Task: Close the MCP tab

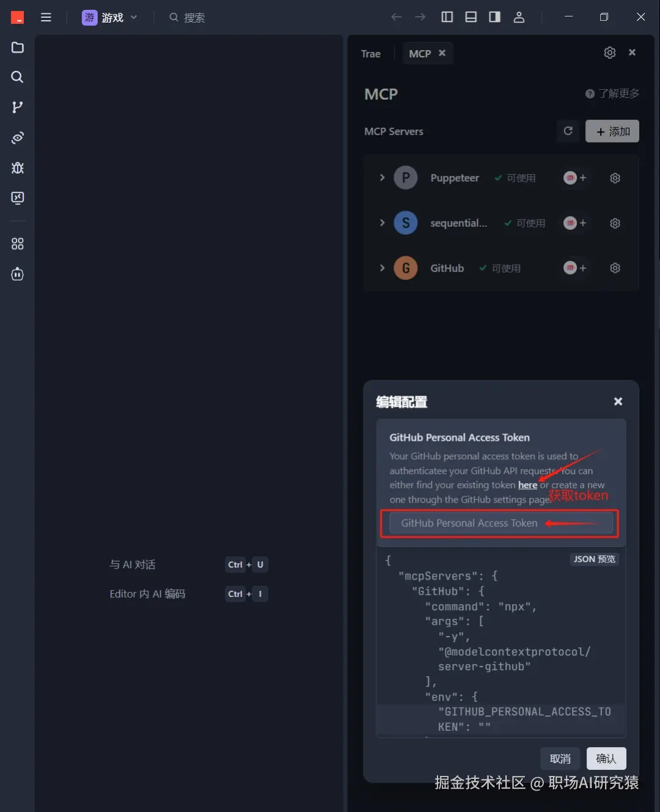Action: pos(442,53)
